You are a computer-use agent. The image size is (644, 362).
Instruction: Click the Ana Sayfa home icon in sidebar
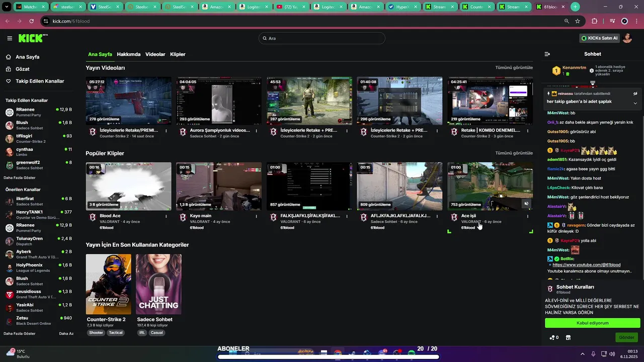(x=9, y=57)
